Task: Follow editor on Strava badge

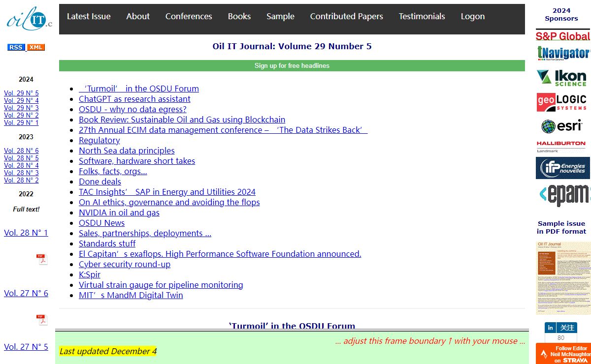Action: click(563, 354)
